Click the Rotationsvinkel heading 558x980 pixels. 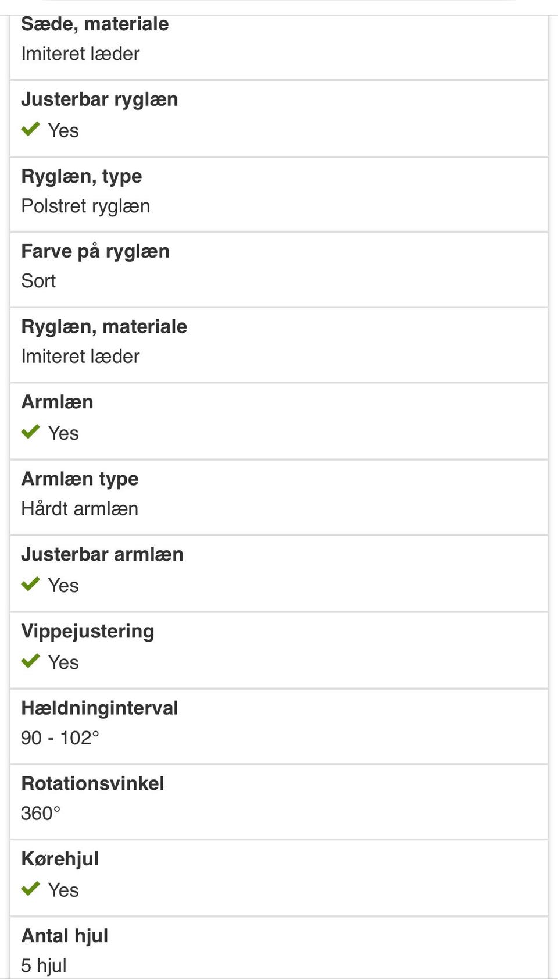point(92,783)
